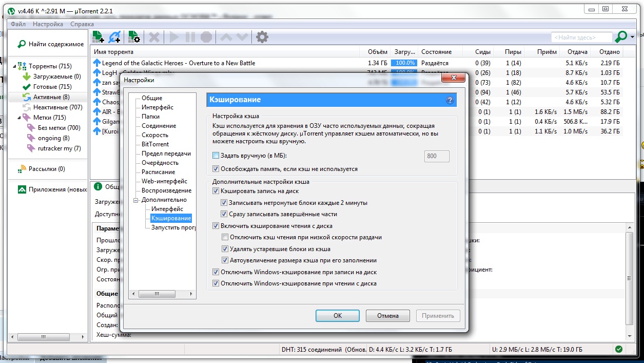Collapse the Дополнительно settings tree node
This screenshot has height=363, width=644.
pos(136,200)
